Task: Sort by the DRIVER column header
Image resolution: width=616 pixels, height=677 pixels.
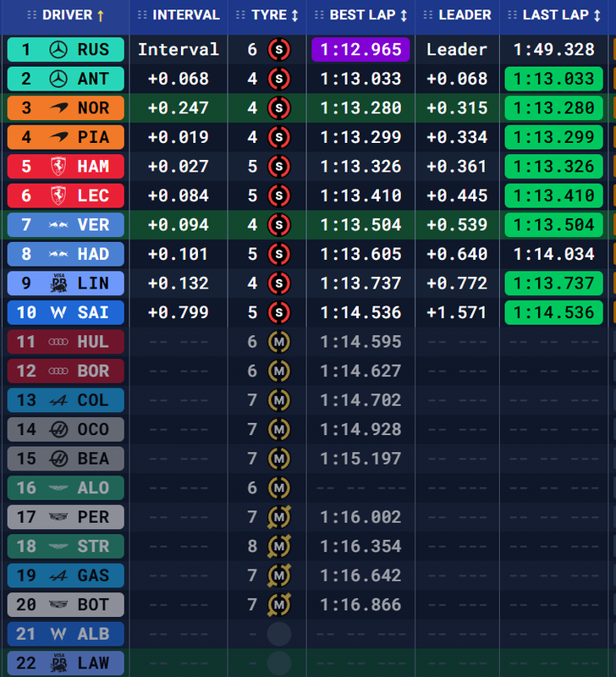Action: click(x=65, y=15)
